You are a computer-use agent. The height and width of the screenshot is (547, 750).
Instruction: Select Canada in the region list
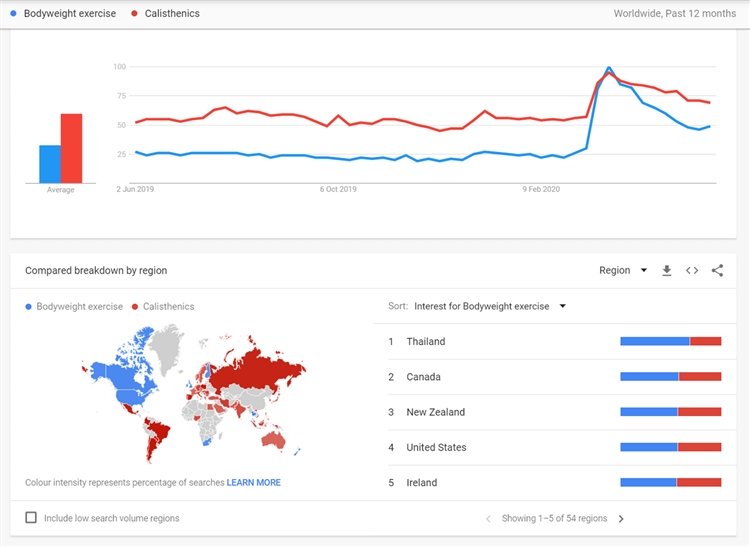423,377
